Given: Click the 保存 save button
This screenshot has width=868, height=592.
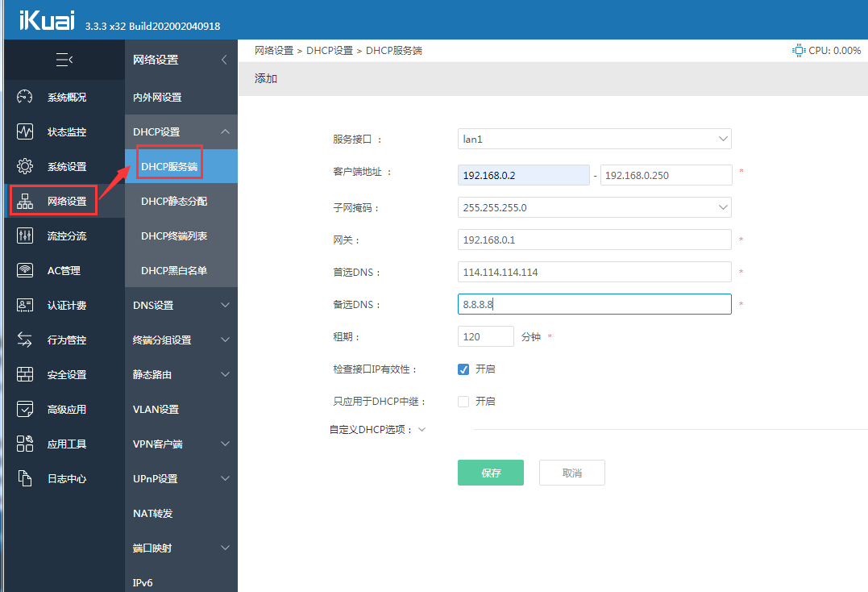Looking at the screenshot, I should [490, 472].
